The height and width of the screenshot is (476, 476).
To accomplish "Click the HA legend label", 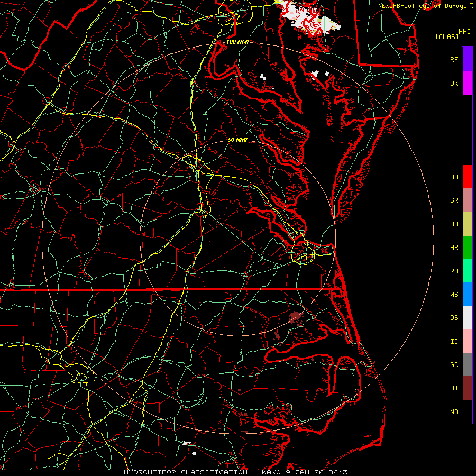I will pyautogui.click(x=454, y=177).
